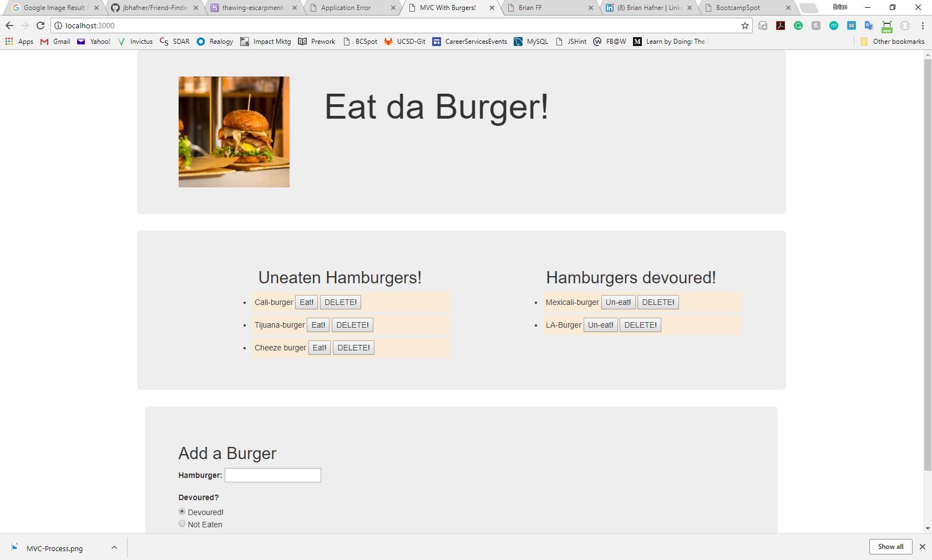Click the blue open-book extension icon
This screenshot has height=560, width=932.
click(852, 26)
